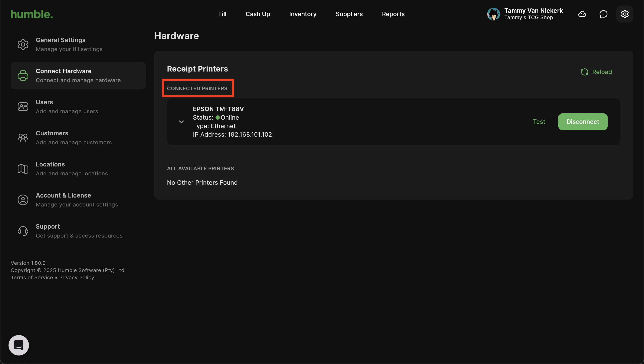
Task: Click the Support headset icon
Action: [23, 231]
